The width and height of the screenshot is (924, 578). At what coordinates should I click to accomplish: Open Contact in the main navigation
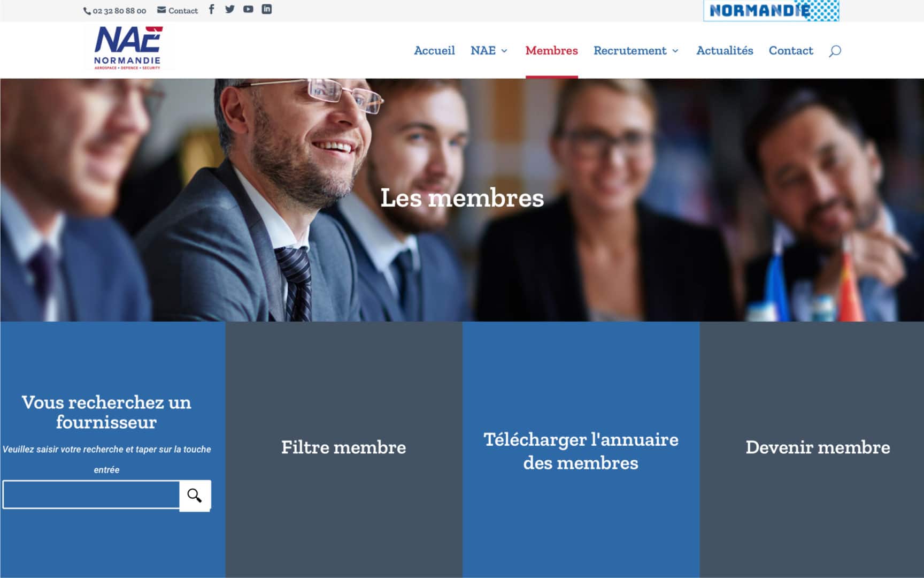(791, 50)
